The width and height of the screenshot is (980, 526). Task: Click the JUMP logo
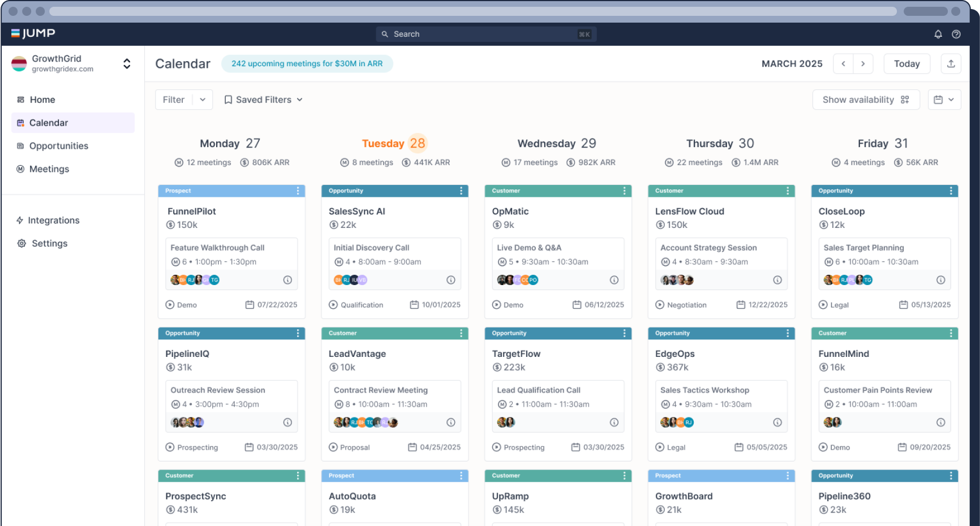click(x=33, y=33)
